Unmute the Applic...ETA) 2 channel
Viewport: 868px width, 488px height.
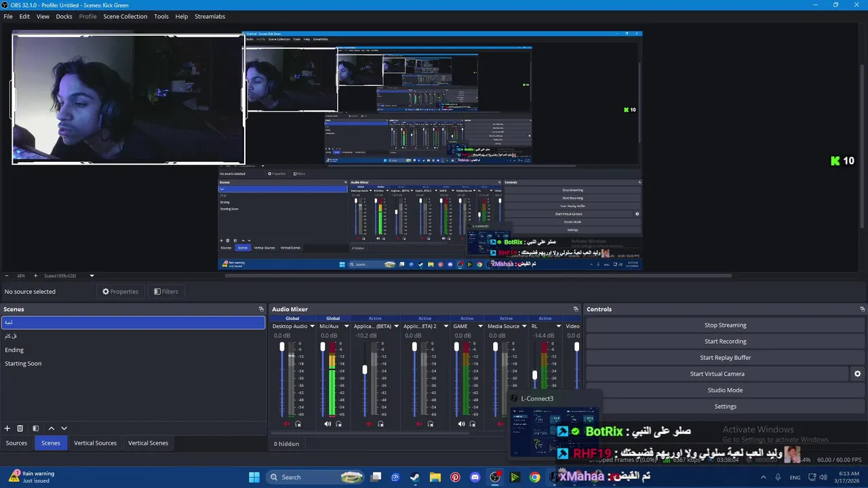tap(419, 424)
